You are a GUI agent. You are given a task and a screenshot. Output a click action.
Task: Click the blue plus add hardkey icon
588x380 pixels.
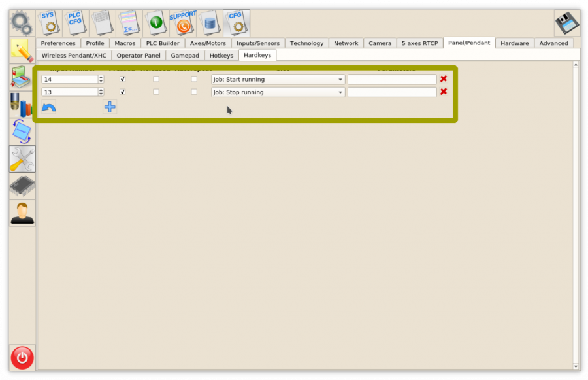110,107
